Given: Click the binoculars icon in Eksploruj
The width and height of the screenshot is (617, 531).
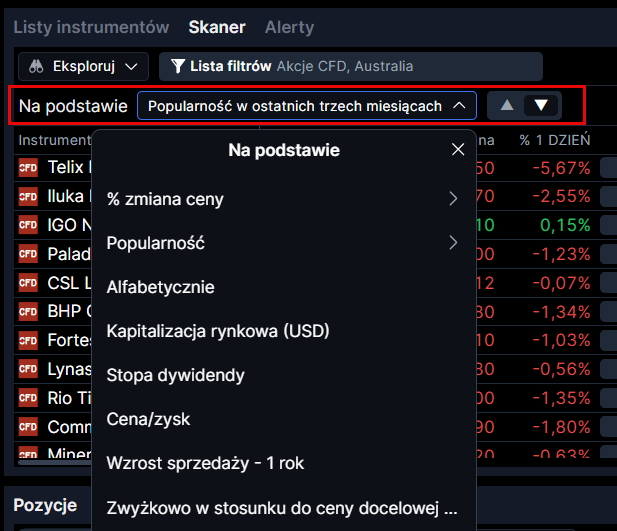Looking at the screenshot, I should click(35, 67).
